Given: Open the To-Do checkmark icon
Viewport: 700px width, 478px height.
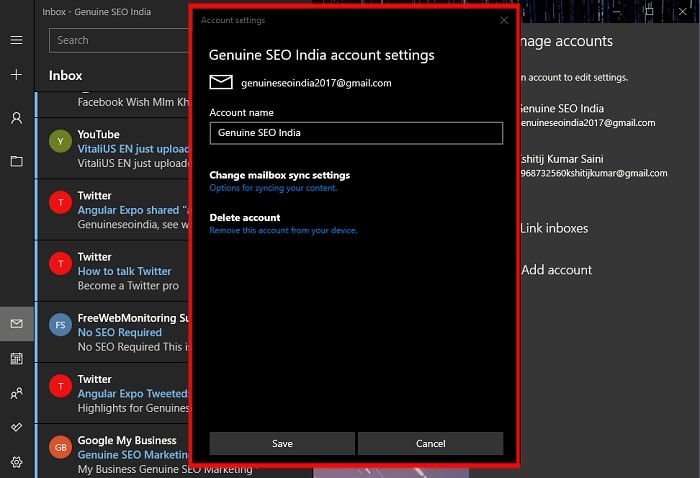Looking at the screenshot, I should [x=17, y=427].
